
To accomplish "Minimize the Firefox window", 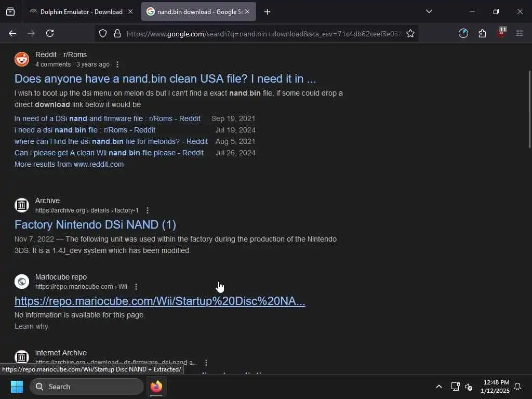I will pyautogui.click(x=472, y=11).
